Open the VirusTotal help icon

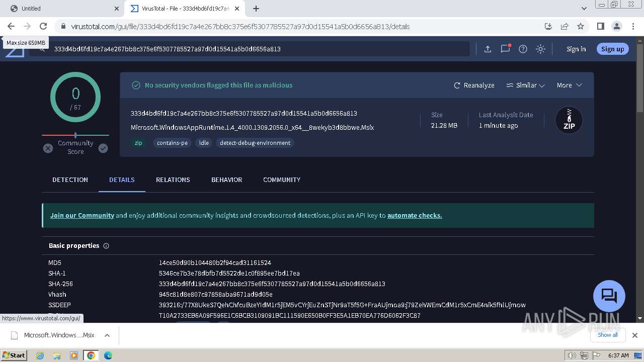coord(523,49)
